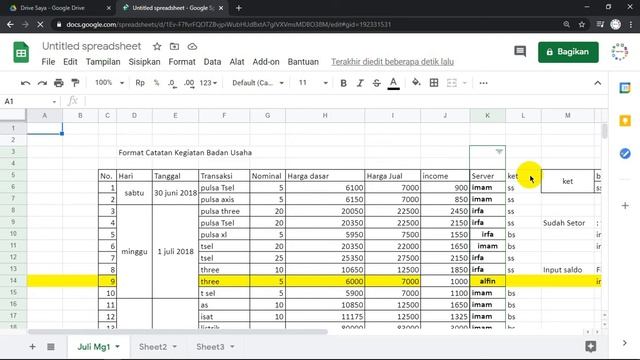Image resolution: width=640 pixels, height=360 pixels.
Task: Expand the merge cells options arrow
Action: tap(464, 83)
